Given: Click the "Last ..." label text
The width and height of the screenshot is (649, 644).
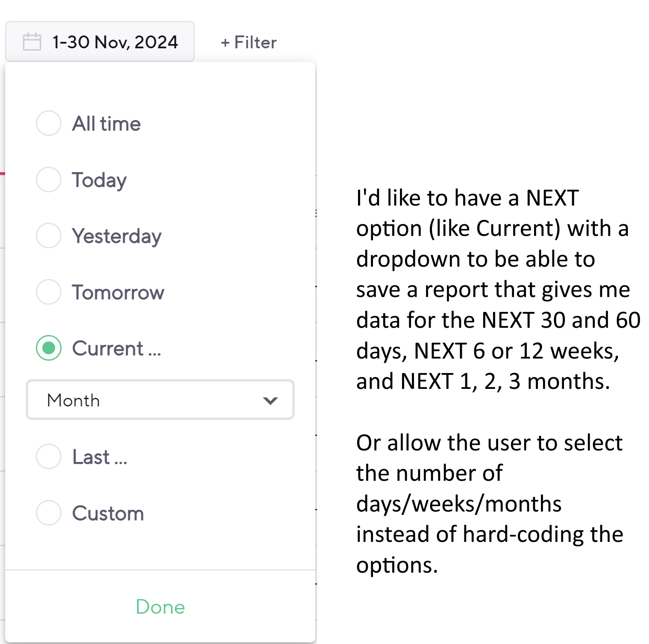Looking at the screenshot, I should tap(100, 457).
